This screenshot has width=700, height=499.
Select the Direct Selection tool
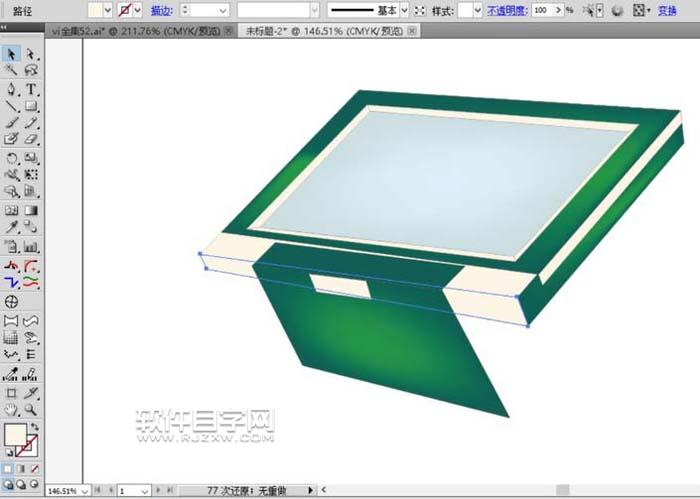(30, 54)
